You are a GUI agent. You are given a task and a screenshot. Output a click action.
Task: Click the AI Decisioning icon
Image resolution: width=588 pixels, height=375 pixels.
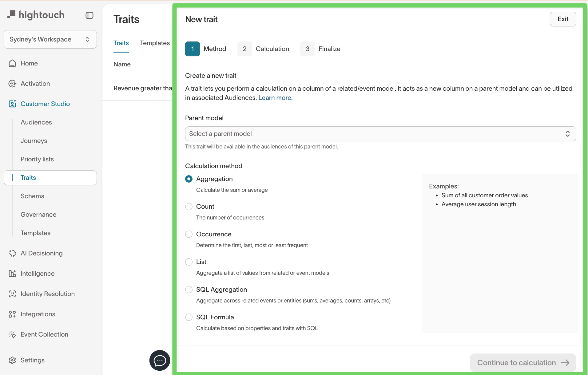tap(12, 253)
